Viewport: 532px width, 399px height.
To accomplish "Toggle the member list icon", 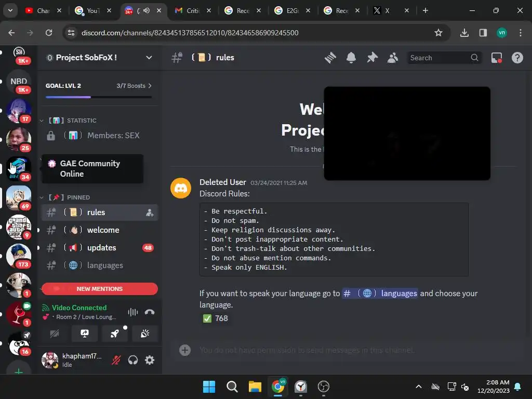I will coord(393,58).
